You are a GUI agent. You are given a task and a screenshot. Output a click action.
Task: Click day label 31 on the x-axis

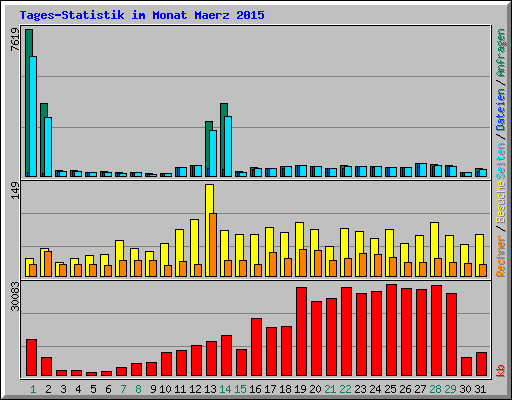click(x=480, y=389)
